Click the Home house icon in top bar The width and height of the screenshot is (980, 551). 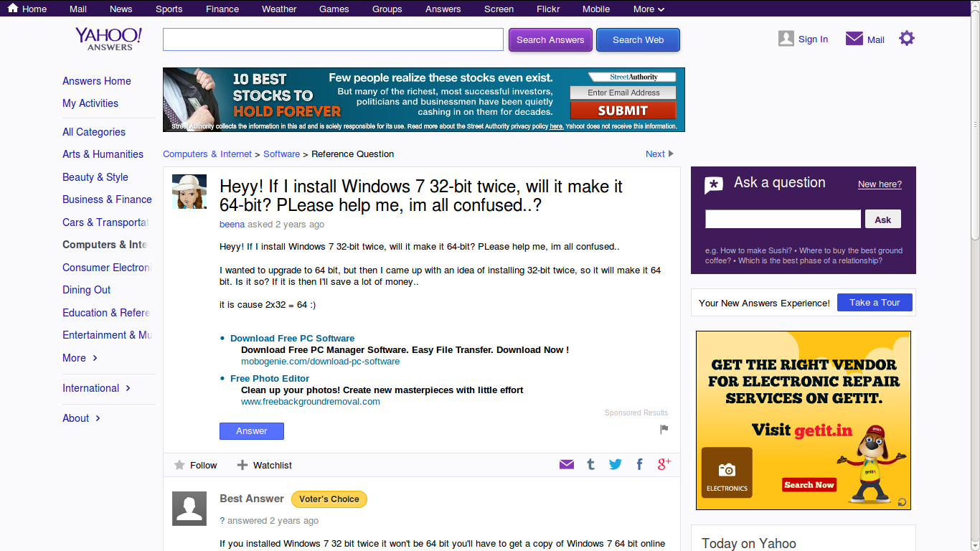coord(13,9)
